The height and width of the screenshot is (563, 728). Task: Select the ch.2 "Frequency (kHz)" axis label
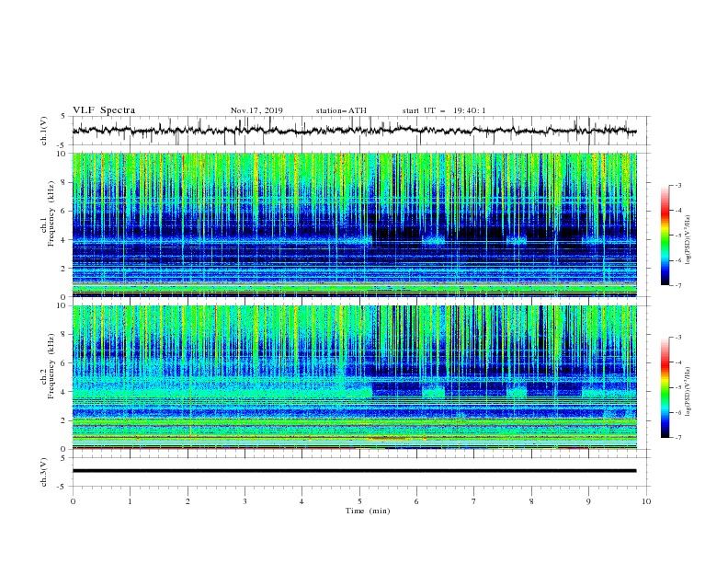pyautogui.click(x=51, y=365)
